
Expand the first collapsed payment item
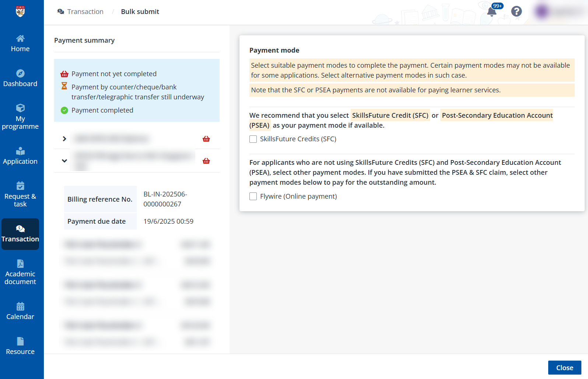64,139
